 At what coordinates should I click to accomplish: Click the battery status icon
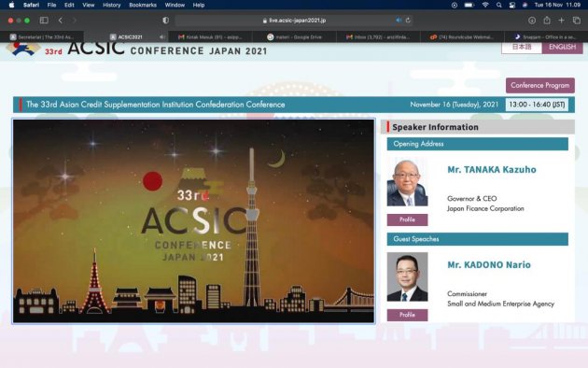click(469, 5)
